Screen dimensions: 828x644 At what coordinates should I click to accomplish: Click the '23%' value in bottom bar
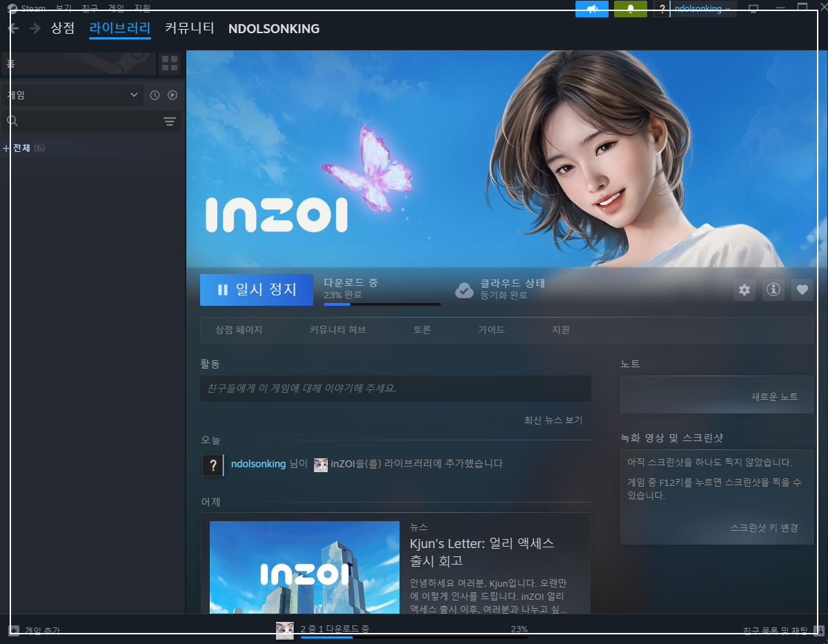pyautogui.click(x=519, y=630)
